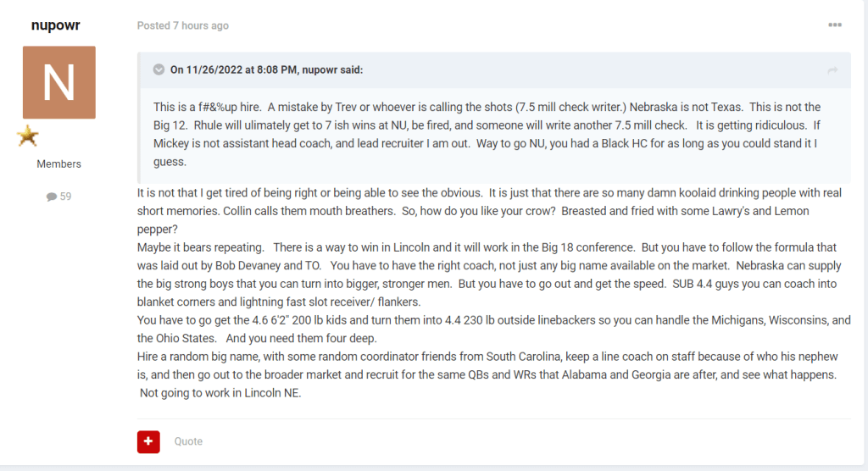The image size is (868, 471).
Task: Click the Quote link below the post
Action: pos(188,441)
